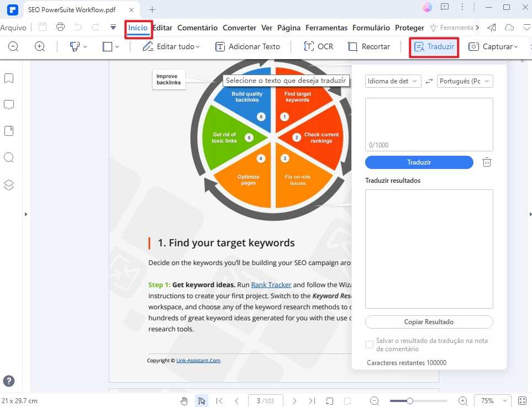Open the source language Idioma de det dropdown
Image resolution: width=532 pixels, height=407 pixels.
(393, 81)
